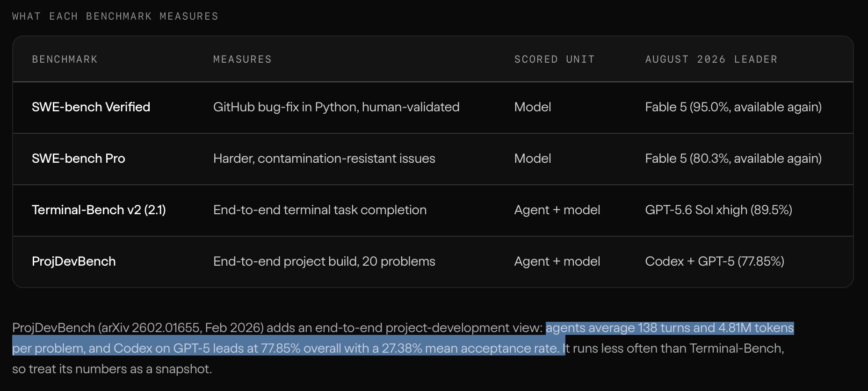
Task: Click "so treat its numbers as a snapshot."
Action: coord(112,369)
